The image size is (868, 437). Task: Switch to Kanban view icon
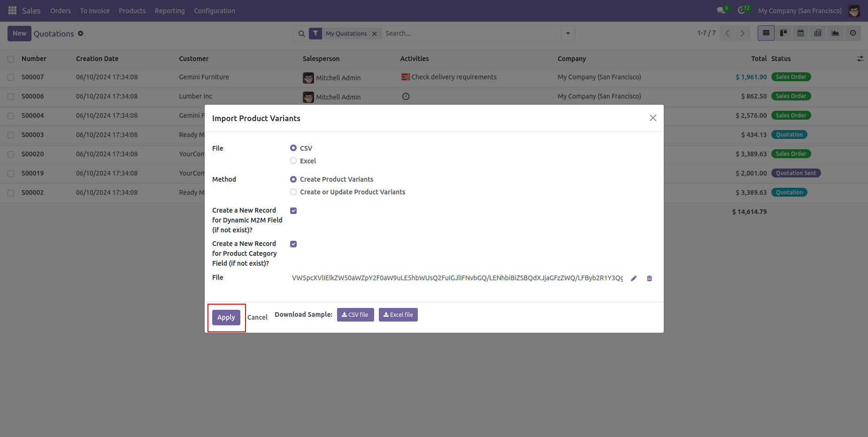pyautogui.click(x=783, y=33)
